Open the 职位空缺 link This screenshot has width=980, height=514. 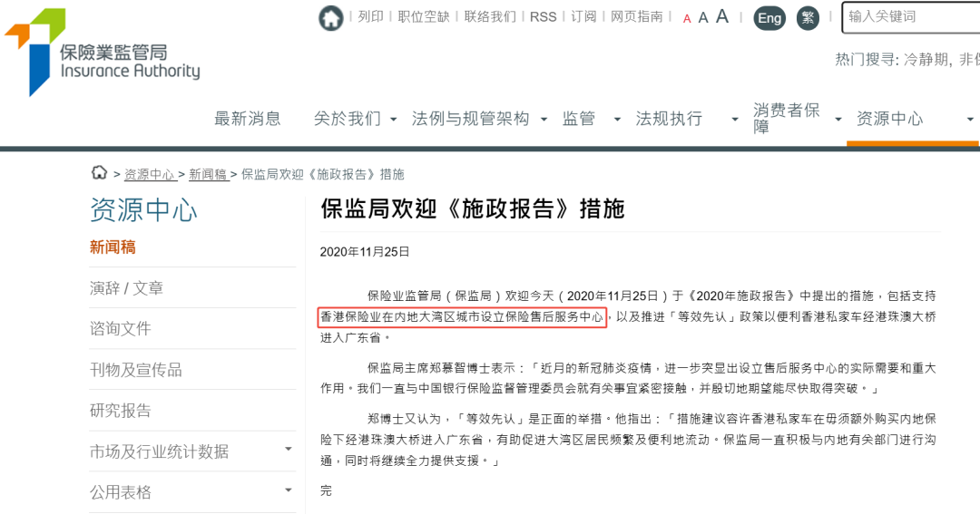coord(424,17)
